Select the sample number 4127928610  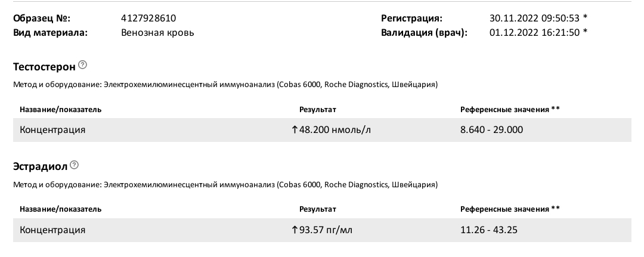pyautogui.click(x=148, y=18)
